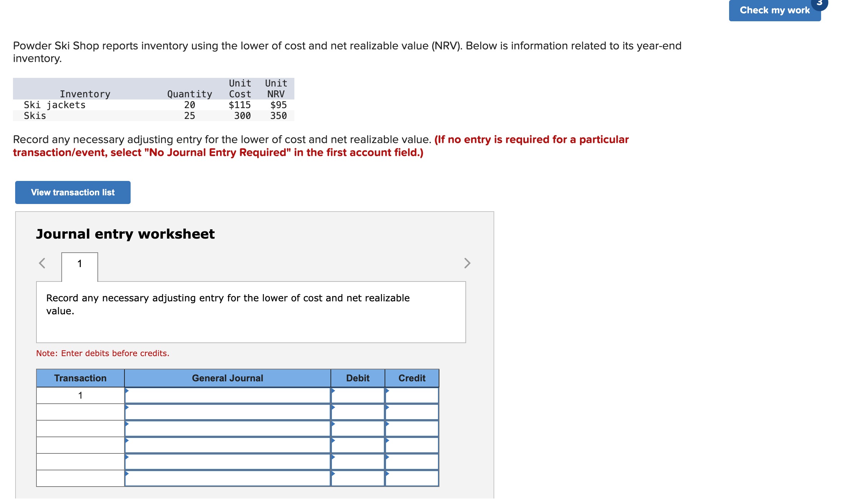Click the transaction number 1 cell
This screenshot has width=868, height=501.
[x=80, y=395]
